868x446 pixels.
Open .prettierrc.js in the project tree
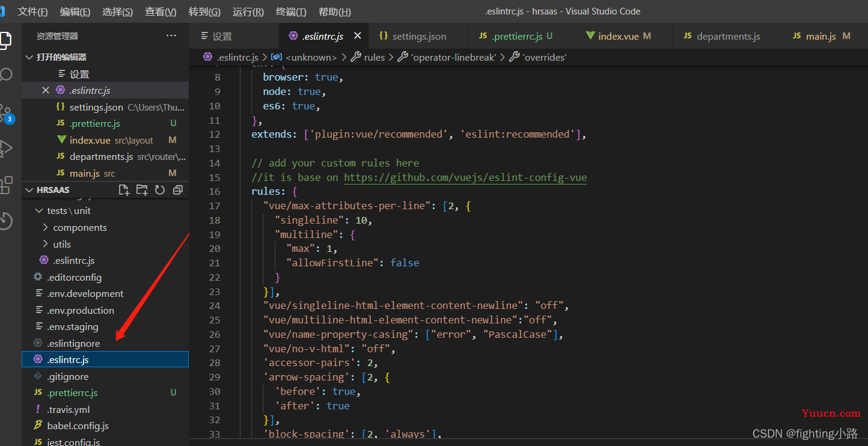105,393
